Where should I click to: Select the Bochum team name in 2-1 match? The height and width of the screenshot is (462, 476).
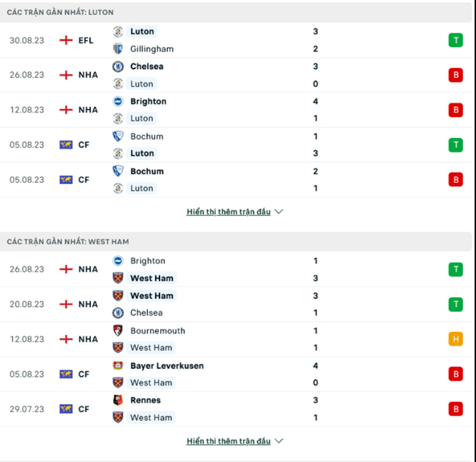tap(147, 171)
